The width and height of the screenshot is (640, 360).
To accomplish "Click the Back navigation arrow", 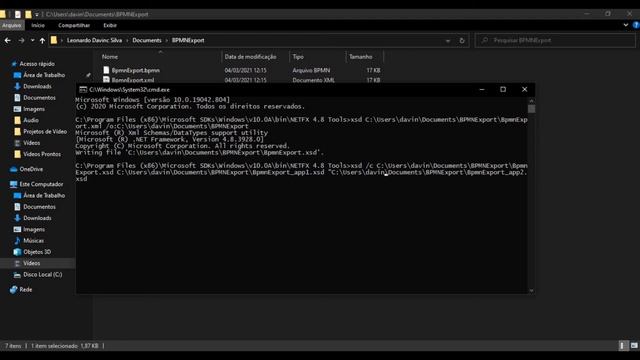I will point(8,40).
